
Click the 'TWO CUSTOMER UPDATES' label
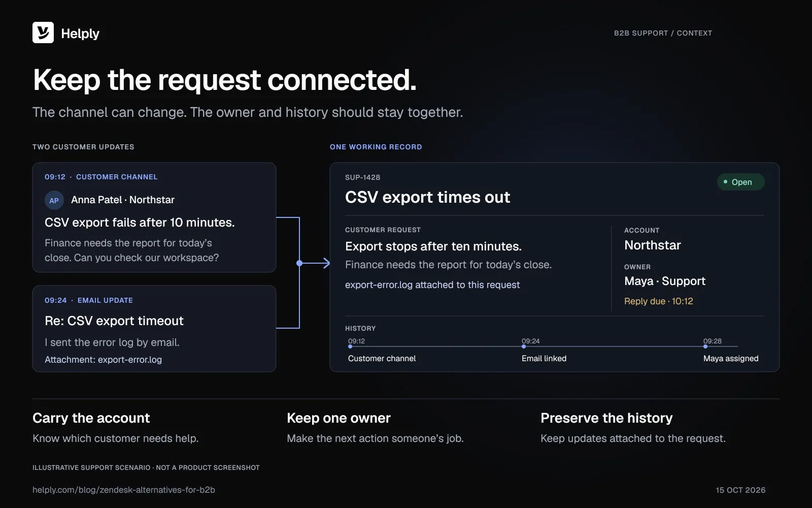[x=83, y=147]
